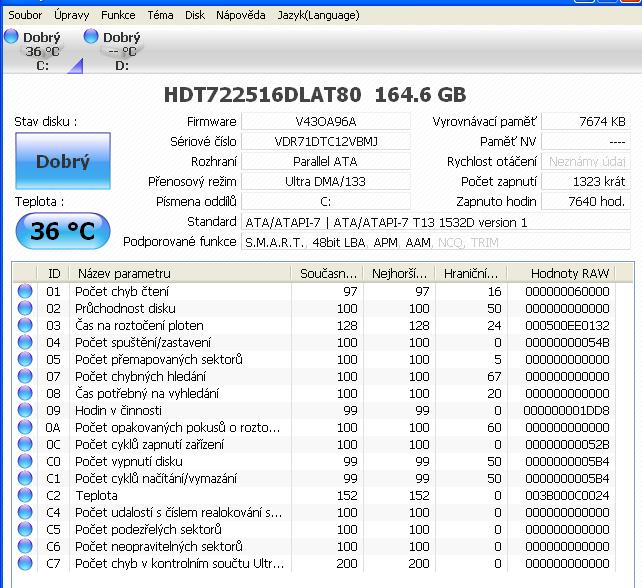Viewport: 642px width, 588px height.
Task: Click status orb of row 03
Action: 25,325
